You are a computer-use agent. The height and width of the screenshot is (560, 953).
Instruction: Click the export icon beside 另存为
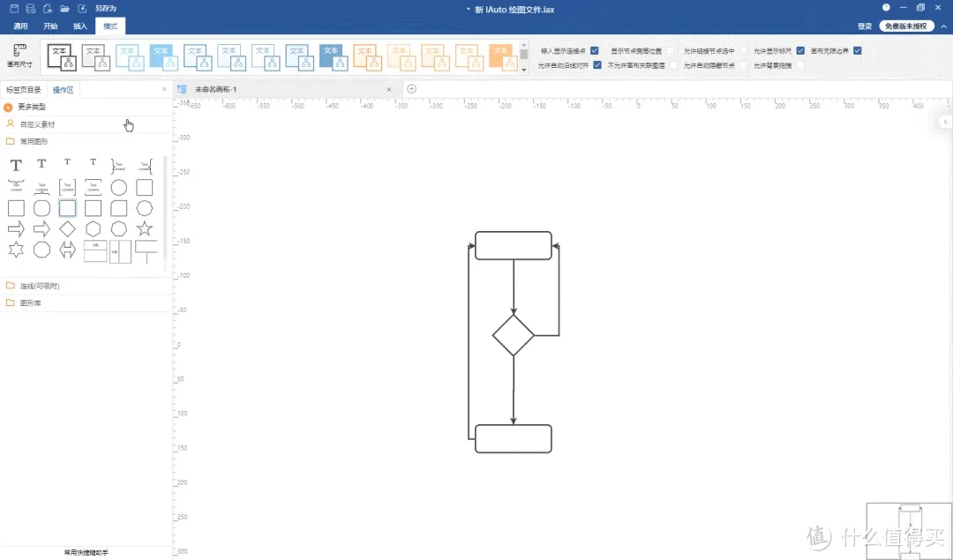(82, 9)
